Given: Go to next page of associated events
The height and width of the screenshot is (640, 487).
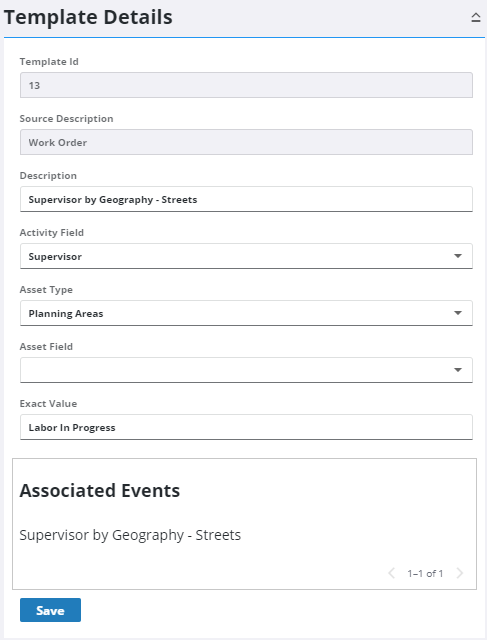Looking at the screenshot, I should [x=460, y=573].
